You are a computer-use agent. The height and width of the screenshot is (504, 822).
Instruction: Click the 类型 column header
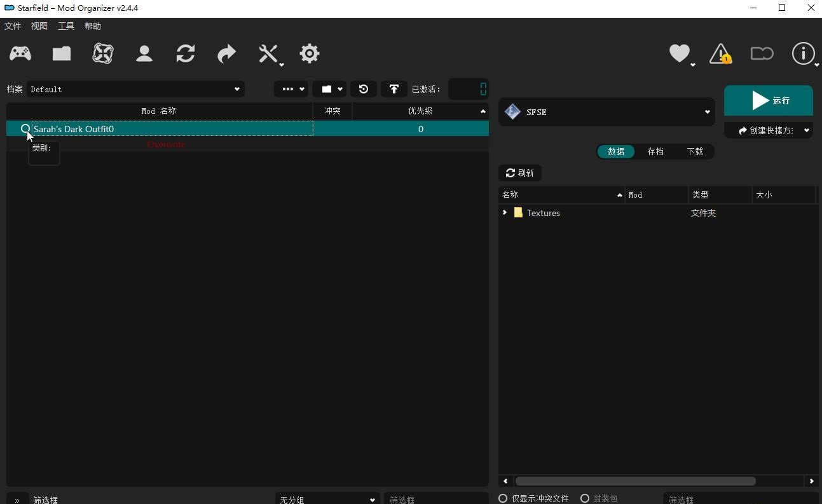(x=720, y=194)
